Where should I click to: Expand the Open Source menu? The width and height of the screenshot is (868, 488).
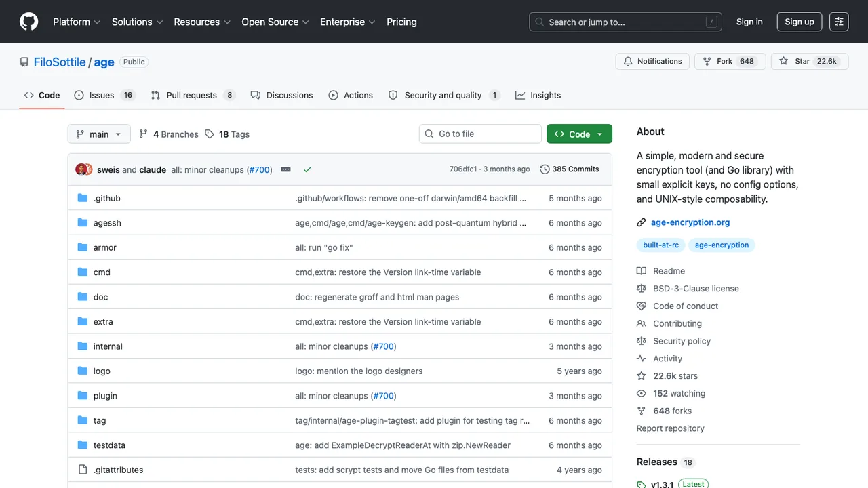[x=275, y=22]
